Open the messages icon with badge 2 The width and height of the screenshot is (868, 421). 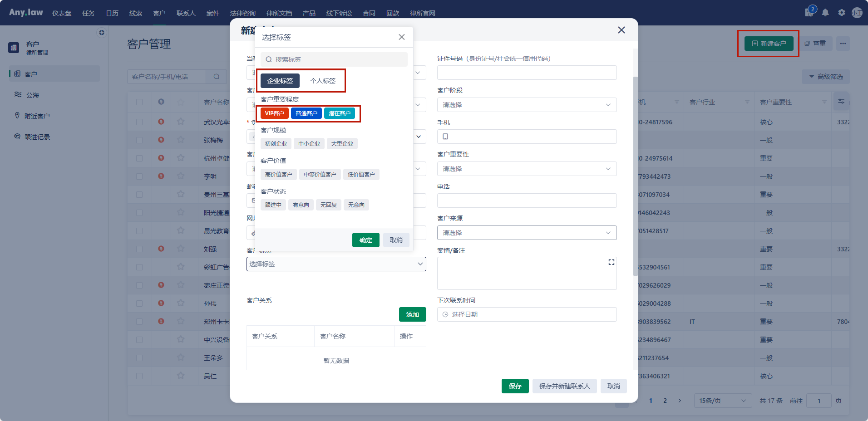[x=810, y=12]
